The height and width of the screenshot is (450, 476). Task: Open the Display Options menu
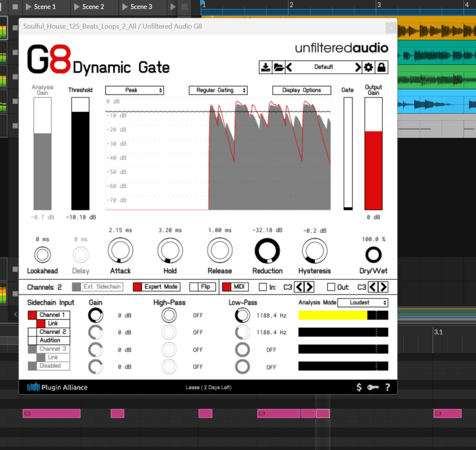coord(302,90)
